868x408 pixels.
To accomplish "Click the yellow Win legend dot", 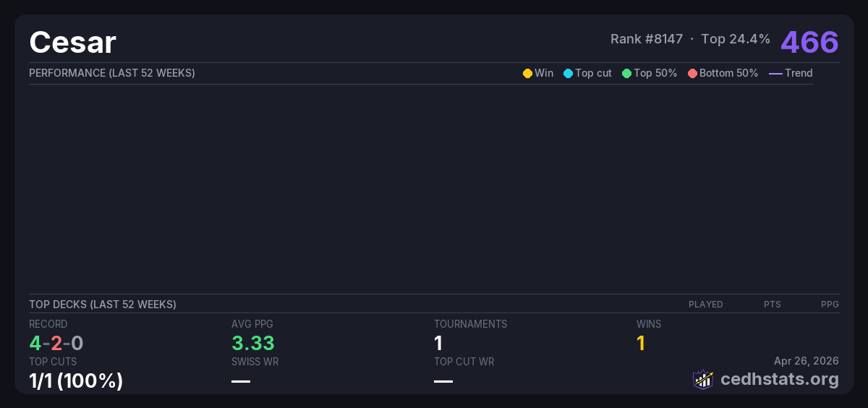I will point(527,73).
